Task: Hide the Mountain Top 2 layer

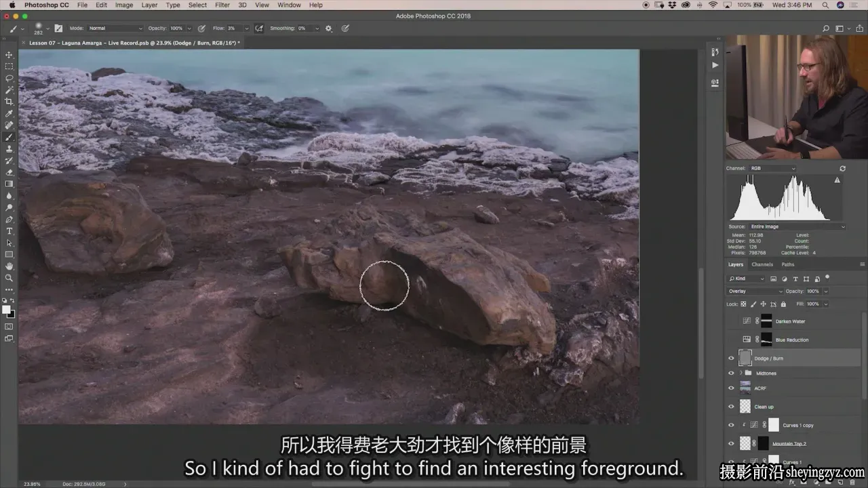Action: tap(731, 443)
